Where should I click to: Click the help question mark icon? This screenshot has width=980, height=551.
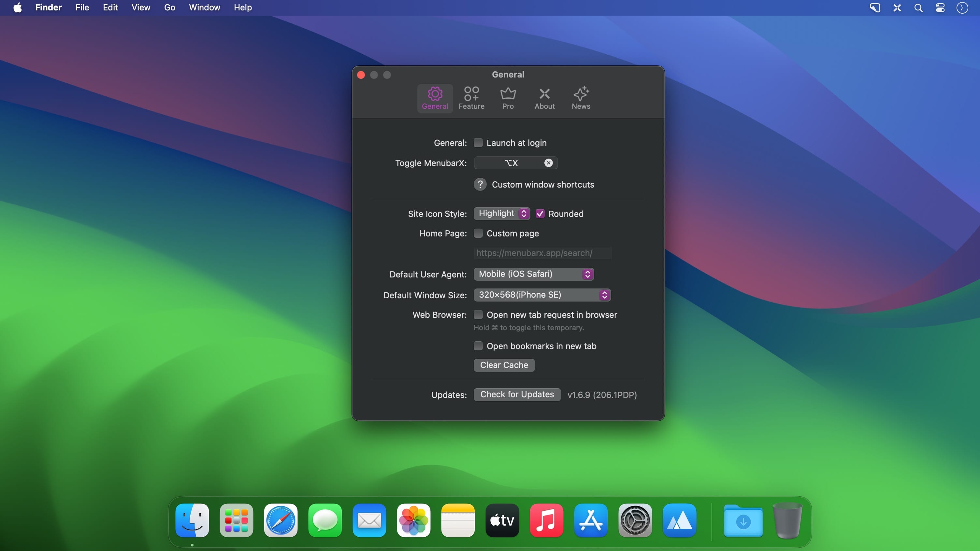coord(480,184)
